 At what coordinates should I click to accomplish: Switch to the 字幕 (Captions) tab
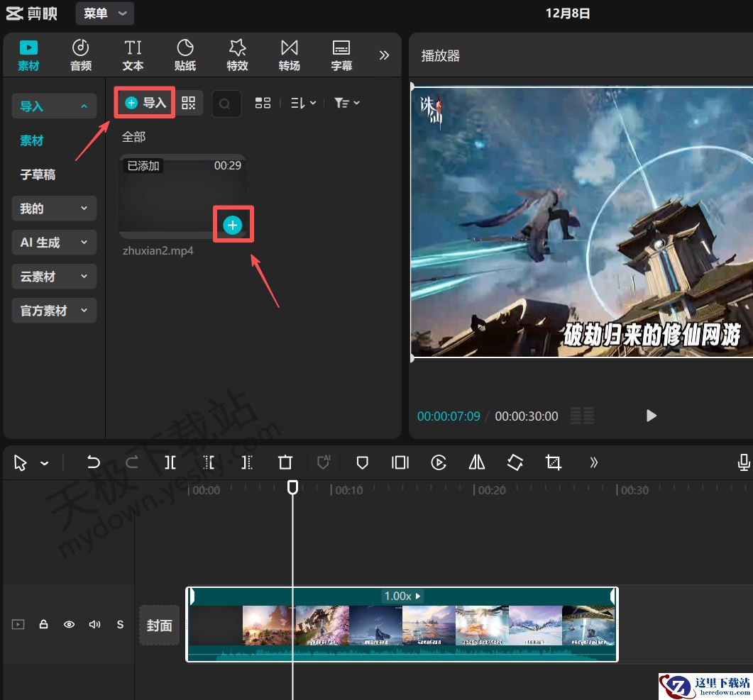(x=341, y=55)
